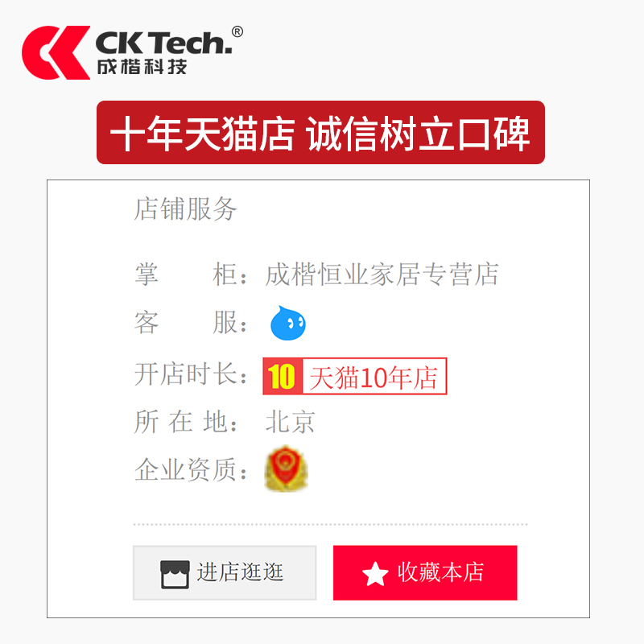Click the yellow 10 year badge icon
This screenshot has height=644, width=644.
(283, 376)
